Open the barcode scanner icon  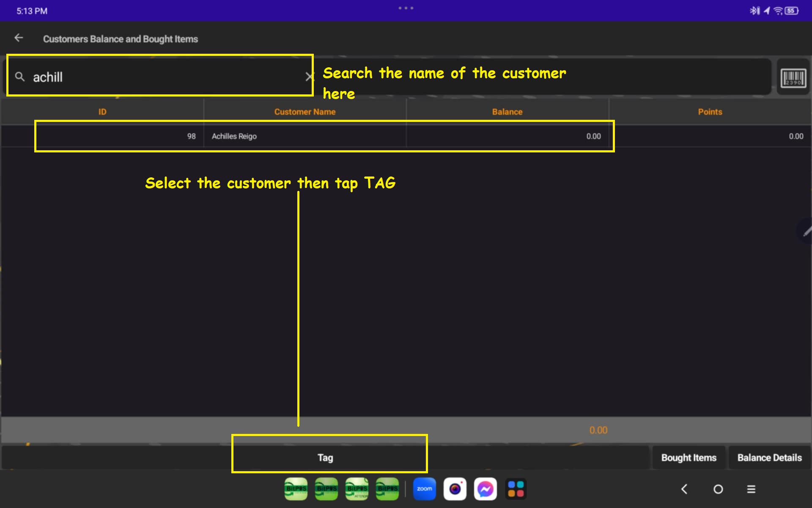pyautogui.click(x=793, y=78)
